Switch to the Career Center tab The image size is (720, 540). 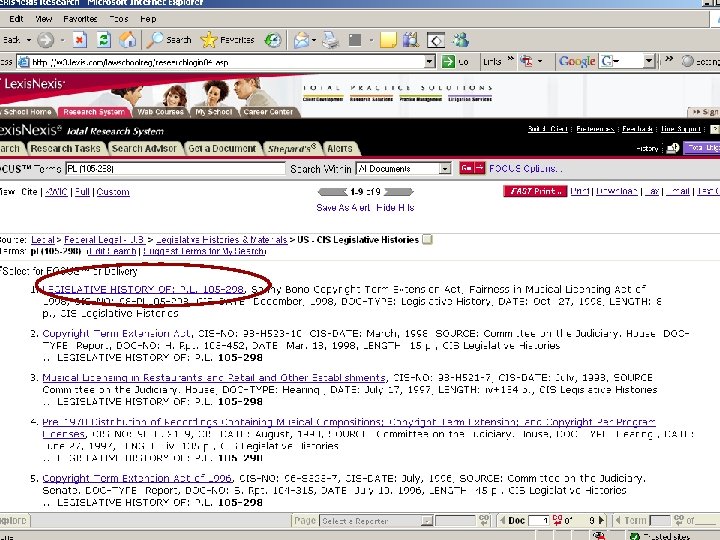pos(268,112)
